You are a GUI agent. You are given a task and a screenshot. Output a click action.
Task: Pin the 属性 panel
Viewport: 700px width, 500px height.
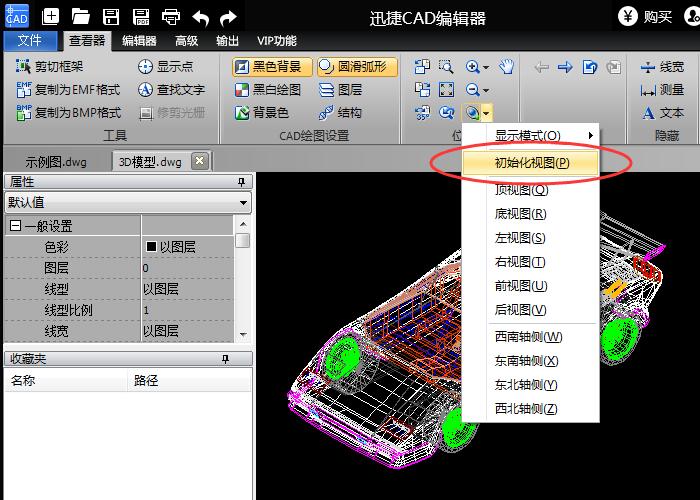pos(242,182)
